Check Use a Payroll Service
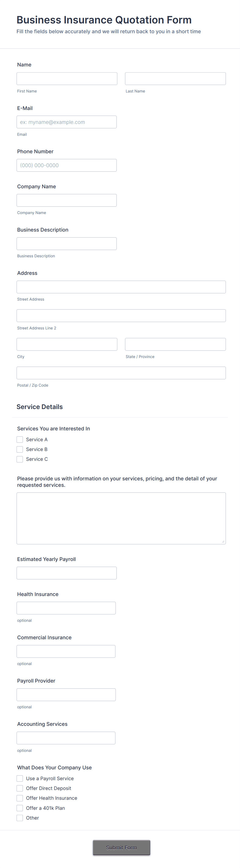This screenshot has height=868, width=240. [20, 778]
